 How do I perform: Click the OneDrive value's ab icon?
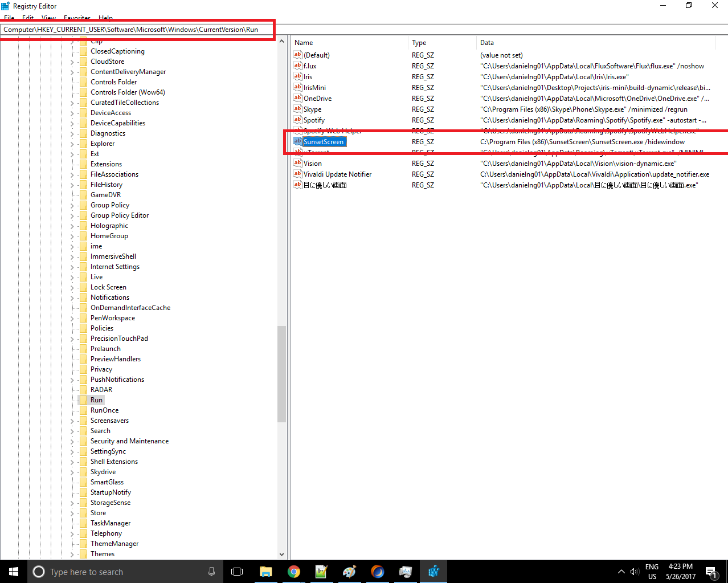coord(297,98)
